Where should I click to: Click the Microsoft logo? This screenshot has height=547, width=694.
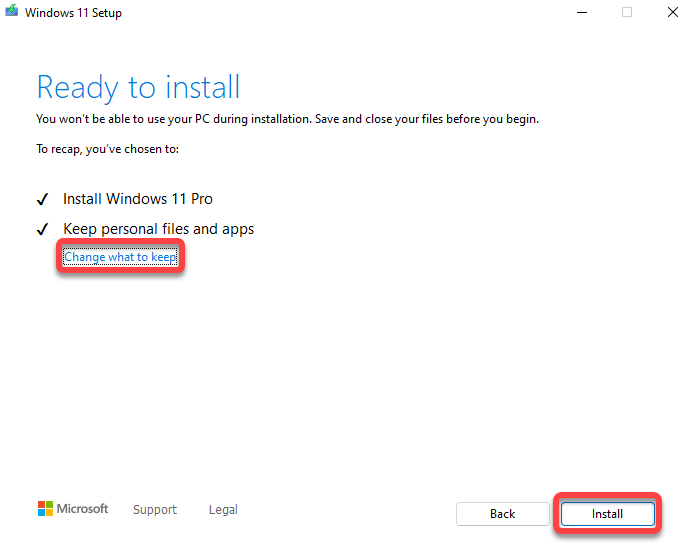[x=73, y=508]
